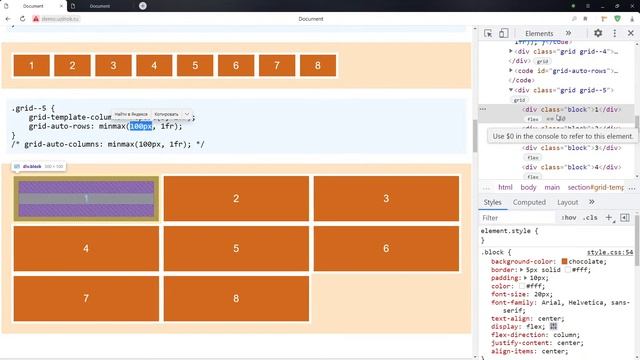Open DevTools three-dot customize menu
The image size is (640, 360).
click(x=615, y=33)
